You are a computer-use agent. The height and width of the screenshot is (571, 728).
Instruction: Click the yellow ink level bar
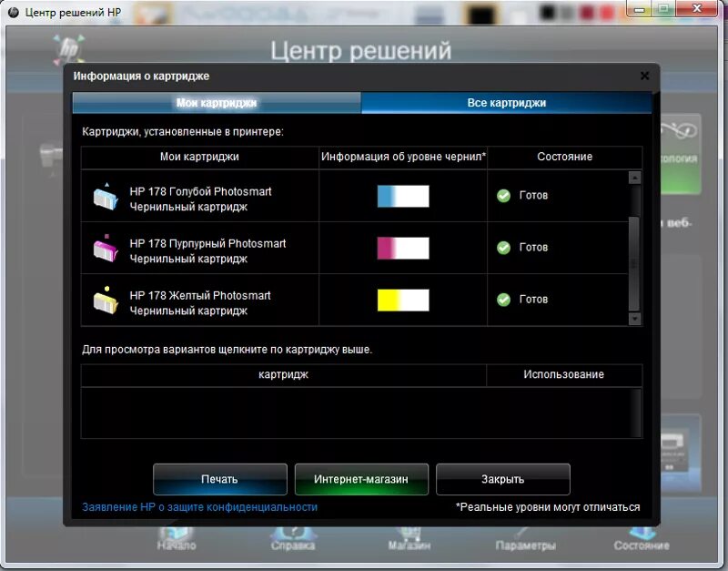(x=403, y=301)
